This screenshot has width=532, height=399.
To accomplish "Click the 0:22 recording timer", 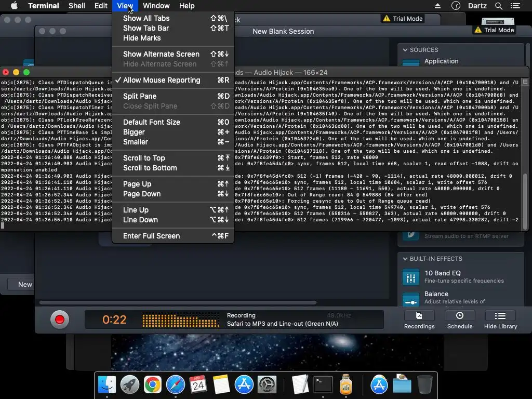I will pos(114,320).
